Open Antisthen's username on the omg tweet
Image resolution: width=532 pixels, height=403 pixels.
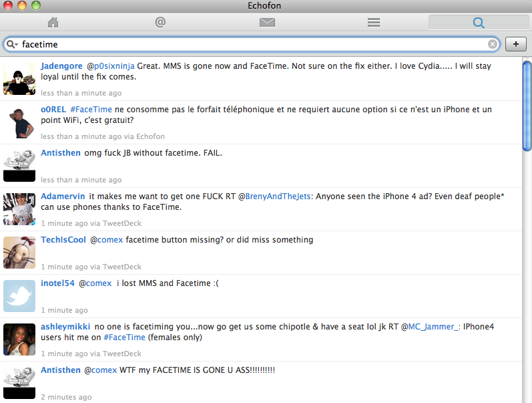click(x=60, y=153)
